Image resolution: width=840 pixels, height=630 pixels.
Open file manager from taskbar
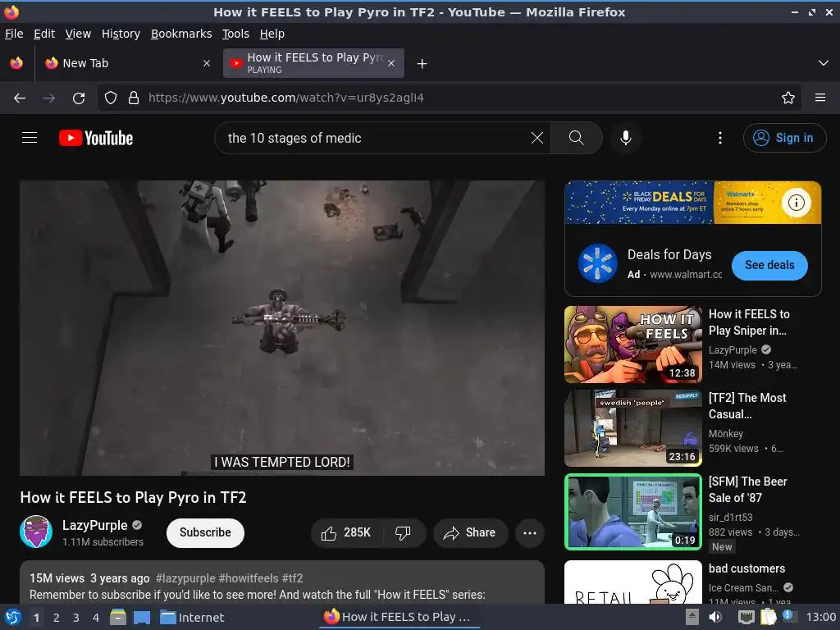point(118,617)
